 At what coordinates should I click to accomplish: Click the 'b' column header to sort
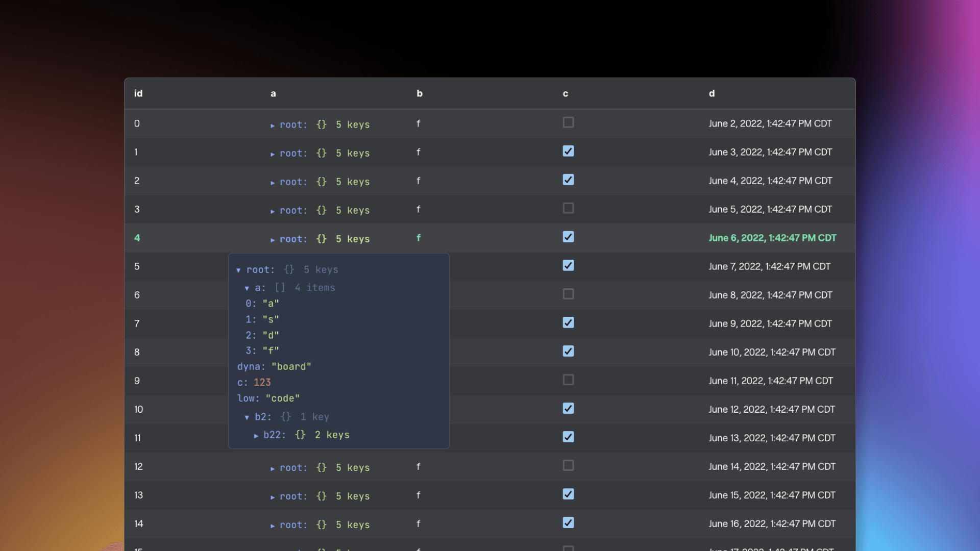click(419, 93)
